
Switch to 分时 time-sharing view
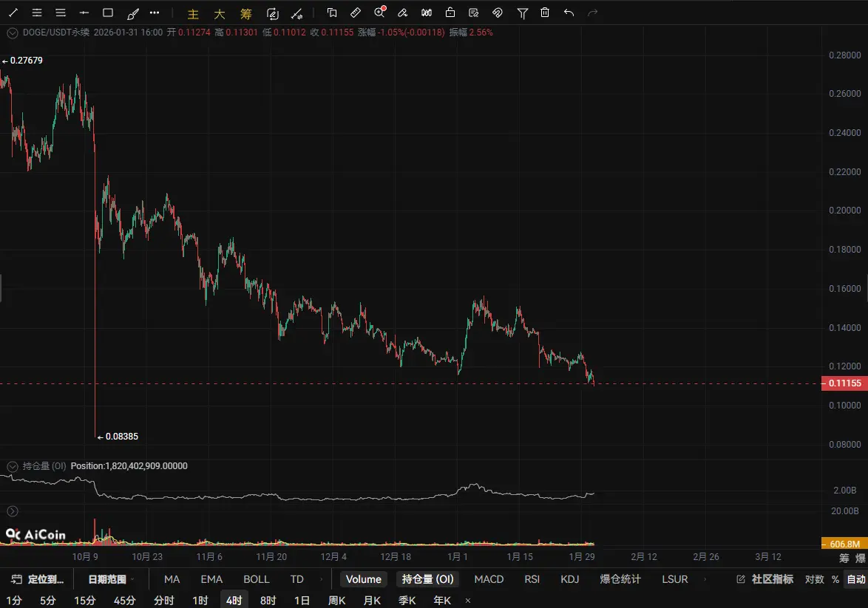pyautogui.click(x=164, y=601)
